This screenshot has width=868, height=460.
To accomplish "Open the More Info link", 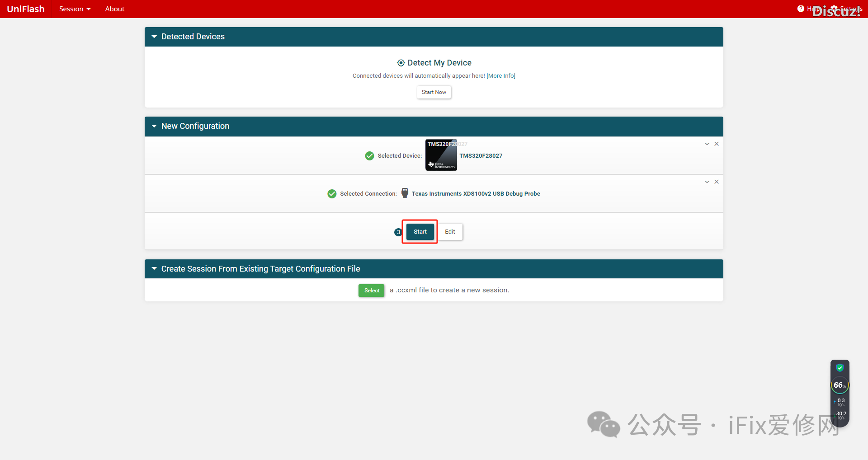I will 501,76.
